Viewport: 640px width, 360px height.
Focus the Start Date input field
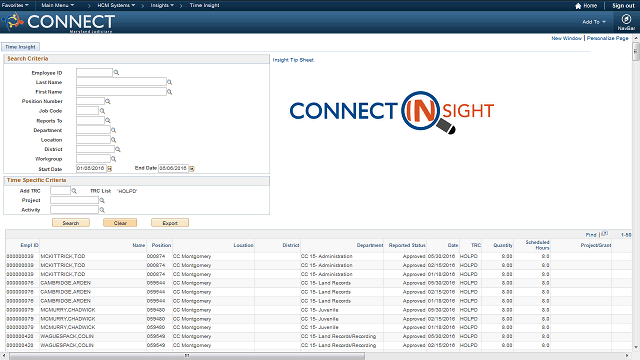91,169
